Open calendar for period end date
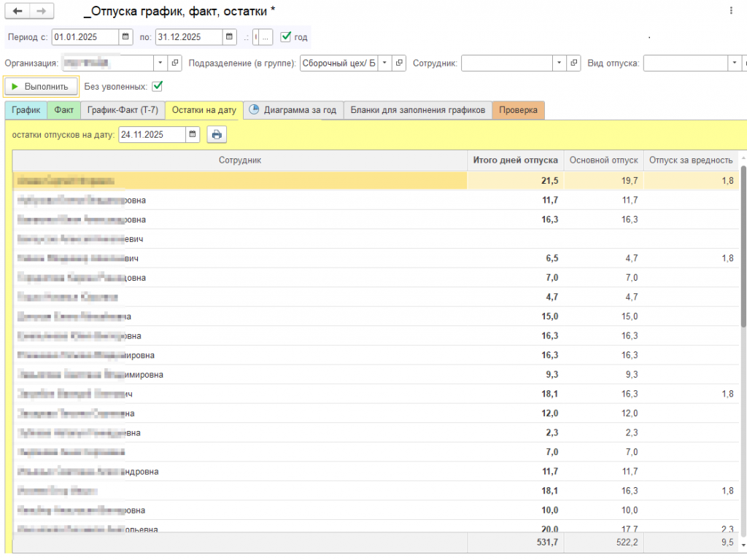Viewport: 747px width, 560px height. click(x=230, y=36)
